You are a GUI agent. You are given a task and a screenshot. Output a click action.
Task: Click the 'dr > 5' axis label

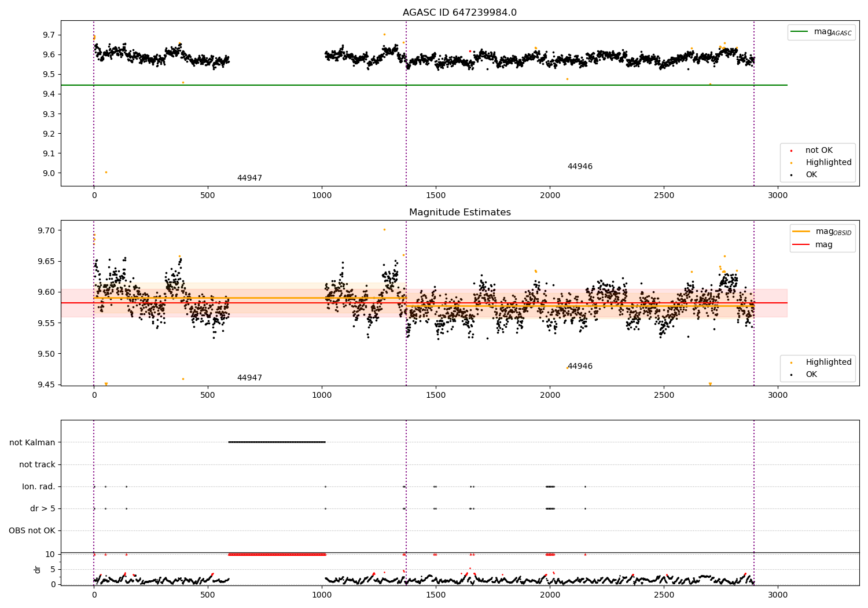43,508
